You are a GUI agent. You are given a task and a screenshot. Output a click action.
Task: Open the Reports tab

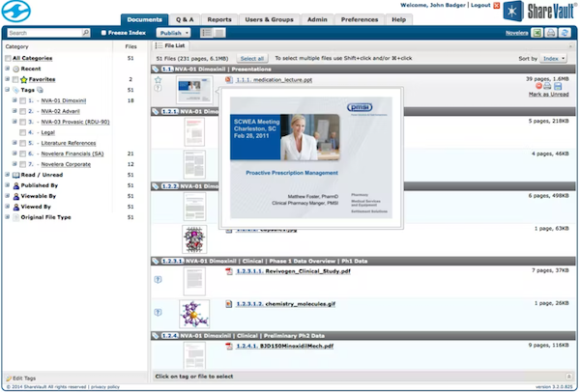pyautogui.click(x=219, y=19)
